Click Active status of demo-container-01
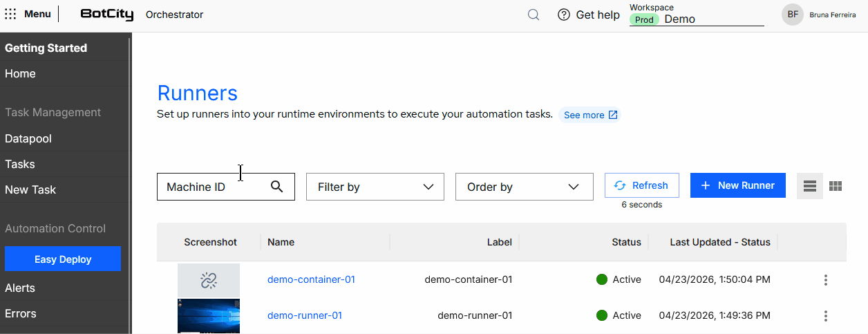The width and height of the screenshot is (868, 334). coord(619,280)
